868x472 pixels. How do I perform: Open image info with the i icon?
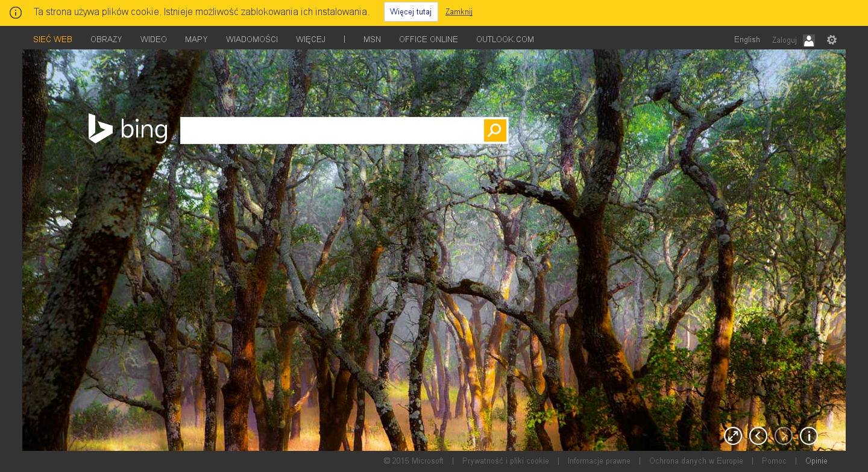[808, 435]
